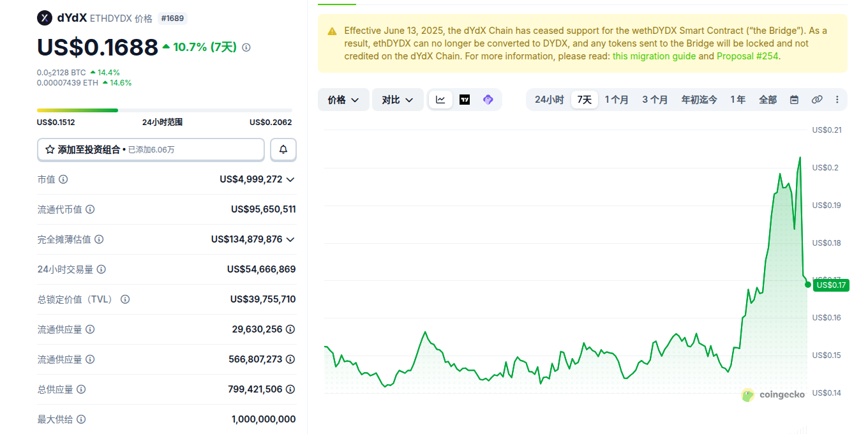This screenshot has width=868, height=434.
Task: Click info icon beside value 799,421,506
Action: tap(290, 389)
